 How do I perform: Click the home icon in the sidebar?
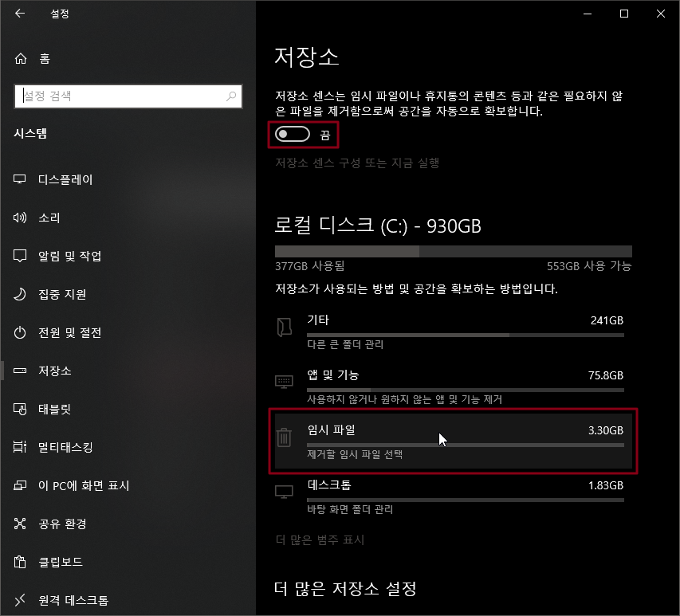(21, 58)
